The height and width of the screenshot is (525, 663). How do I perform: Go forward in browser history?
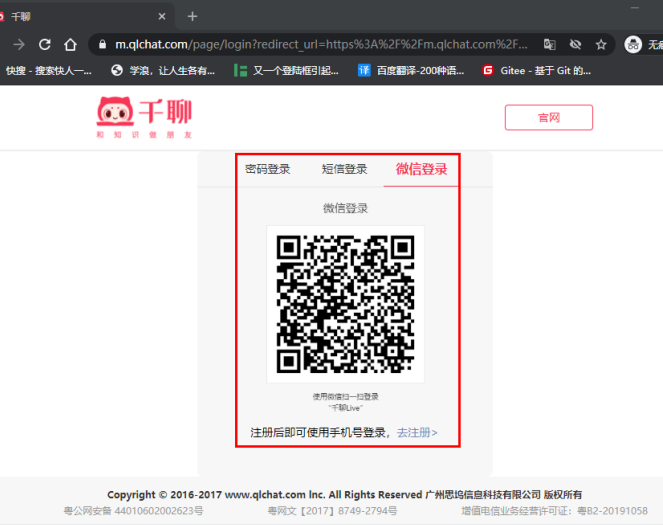point(19,44)
